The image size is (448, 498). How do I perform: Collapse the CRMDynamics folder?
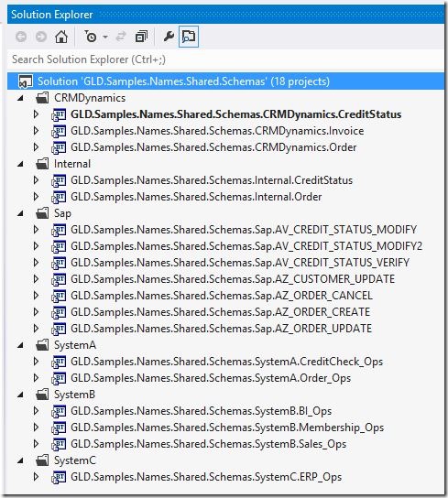[x=21, y=98]
